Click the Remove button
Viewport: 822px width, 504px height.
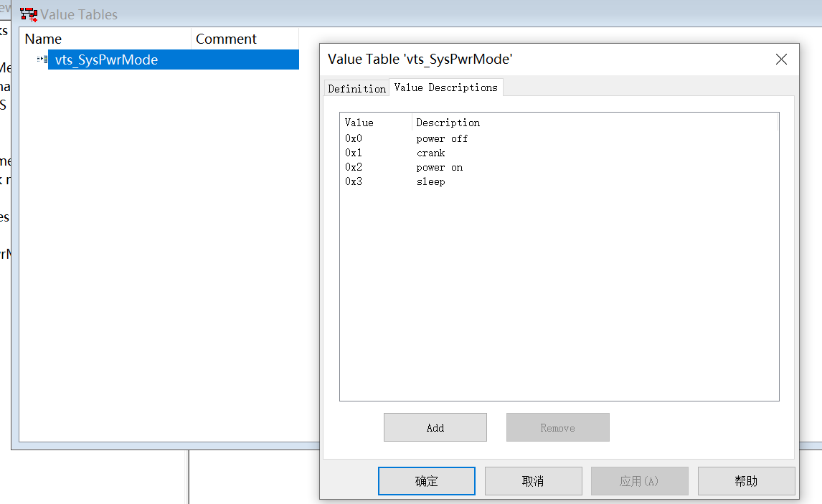(x=557, y=427)
